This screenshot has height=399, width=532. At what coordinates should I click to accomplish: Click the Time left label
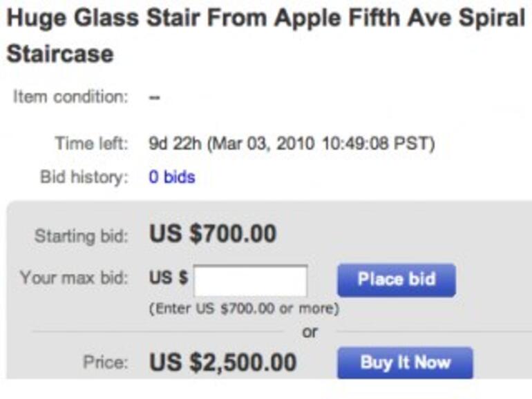point(91,144)
